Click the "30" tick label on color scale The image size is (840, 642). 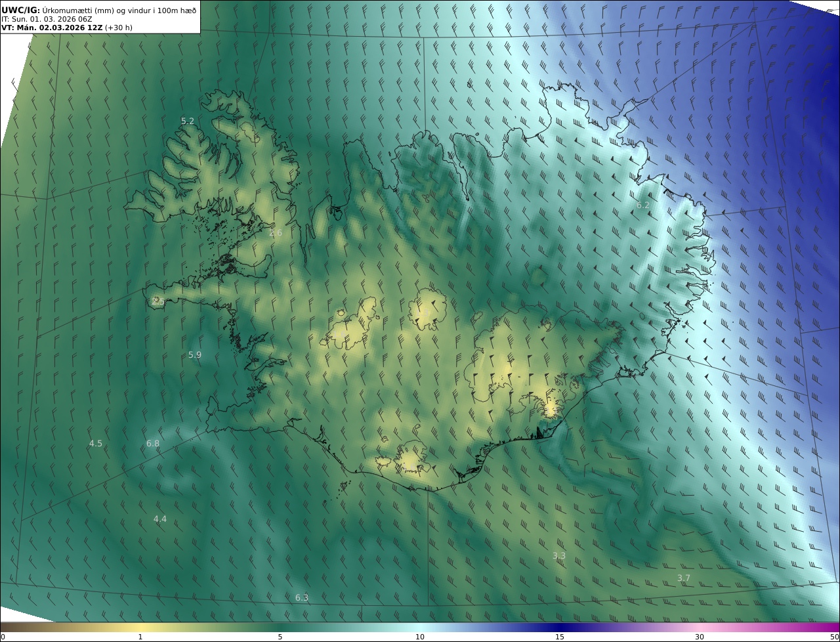point(700,637)
